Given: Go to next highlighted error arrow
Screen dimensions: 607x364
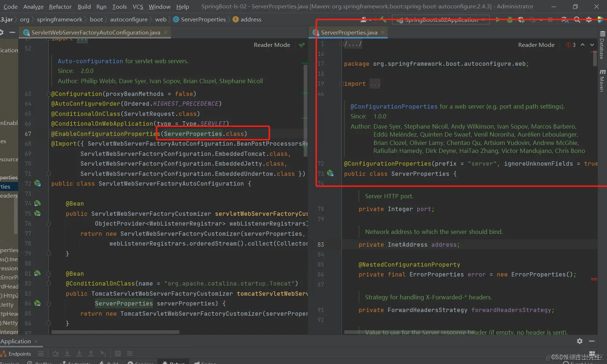Looking at the screenshot, I should point(592,45).
